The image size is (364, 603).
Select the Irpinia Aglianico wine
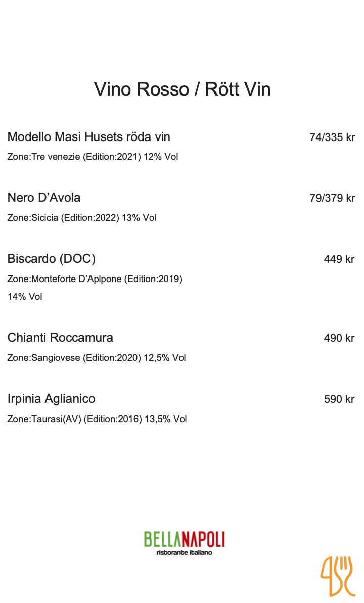pos(51,399)
